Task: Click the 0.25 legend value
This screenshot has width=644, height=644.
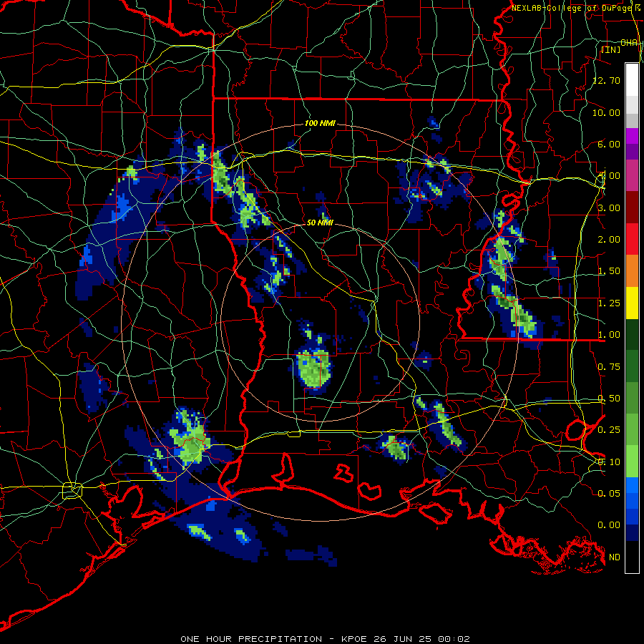Action: click(609, 430)
